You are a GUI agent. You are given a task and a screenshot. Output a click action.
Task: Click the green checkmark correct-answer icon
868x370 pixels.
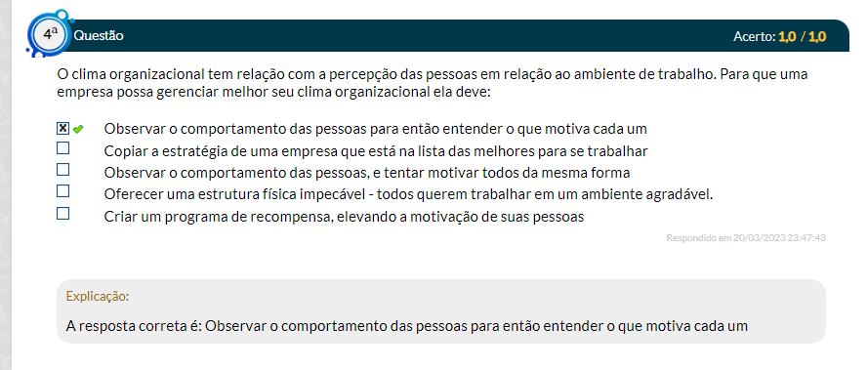coord(78,129)
